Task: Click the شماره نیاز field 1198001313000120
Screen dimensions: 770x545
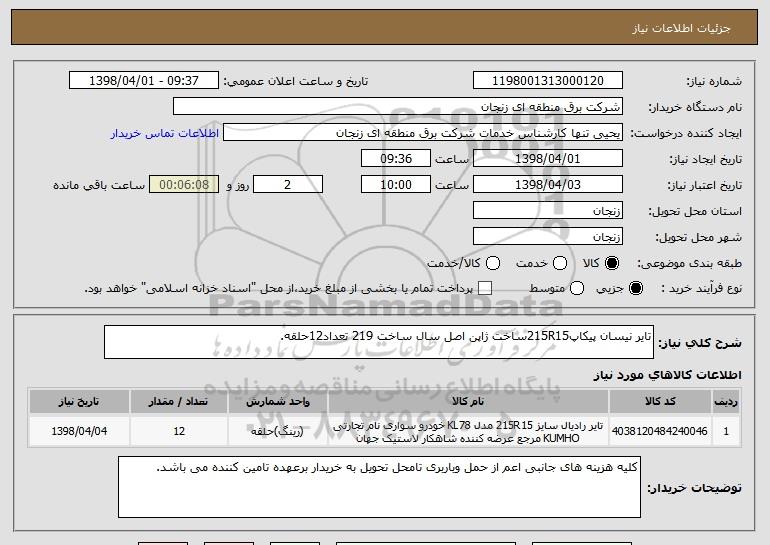Action: point(548,81)
